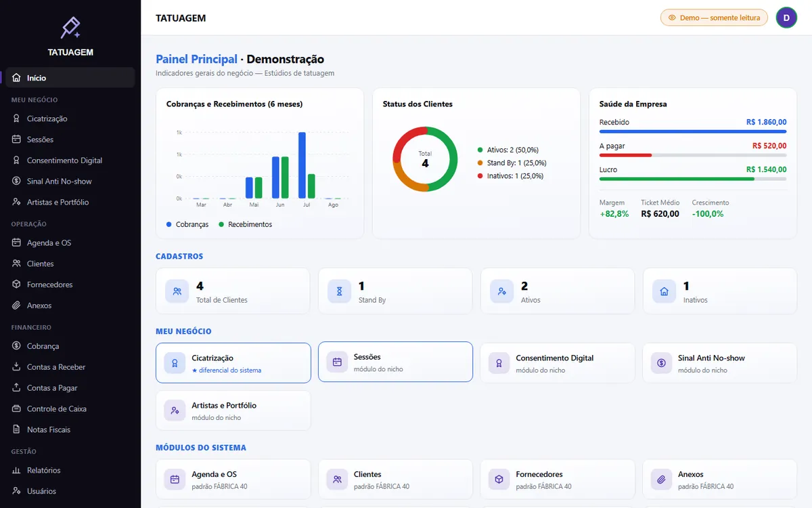Click the Painel Principal heading
The height and width of the screenshot is (508, 812).
[x=196, y=59]
